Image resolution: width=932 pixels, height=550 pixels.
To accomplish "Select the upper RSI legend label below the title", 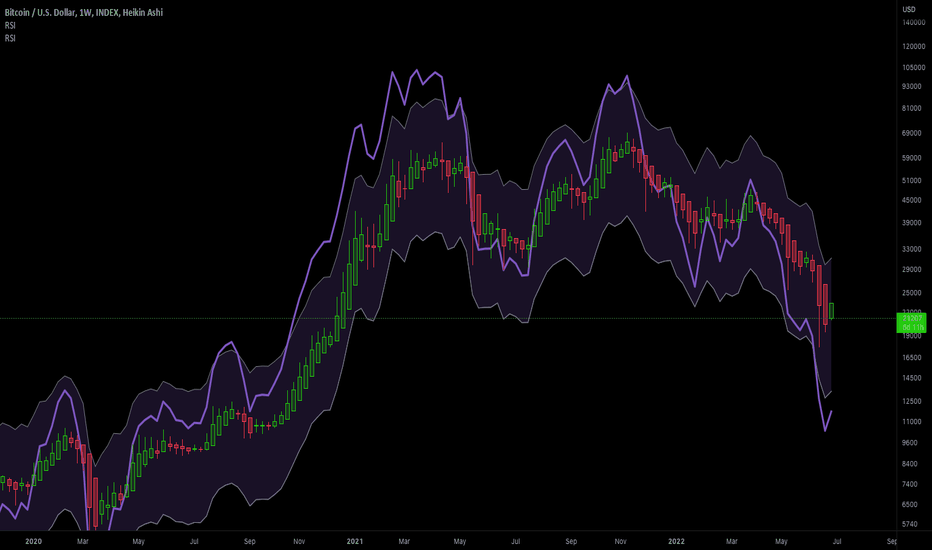I will pos(10,26).
